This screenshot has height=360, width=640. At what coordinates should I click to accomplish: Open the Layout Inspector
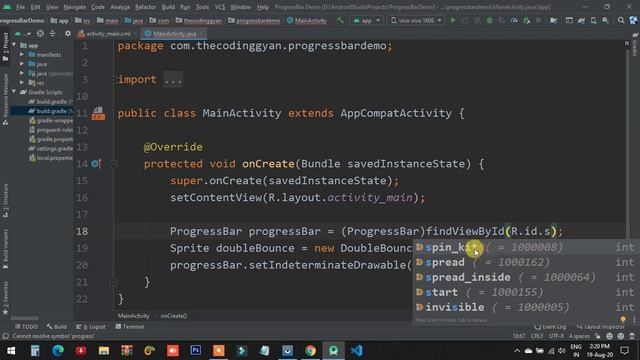600,327
